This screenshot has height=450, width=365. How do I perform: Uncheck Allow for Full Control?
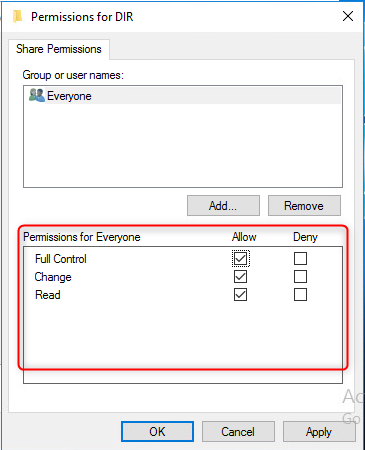[x=240, y=258]
